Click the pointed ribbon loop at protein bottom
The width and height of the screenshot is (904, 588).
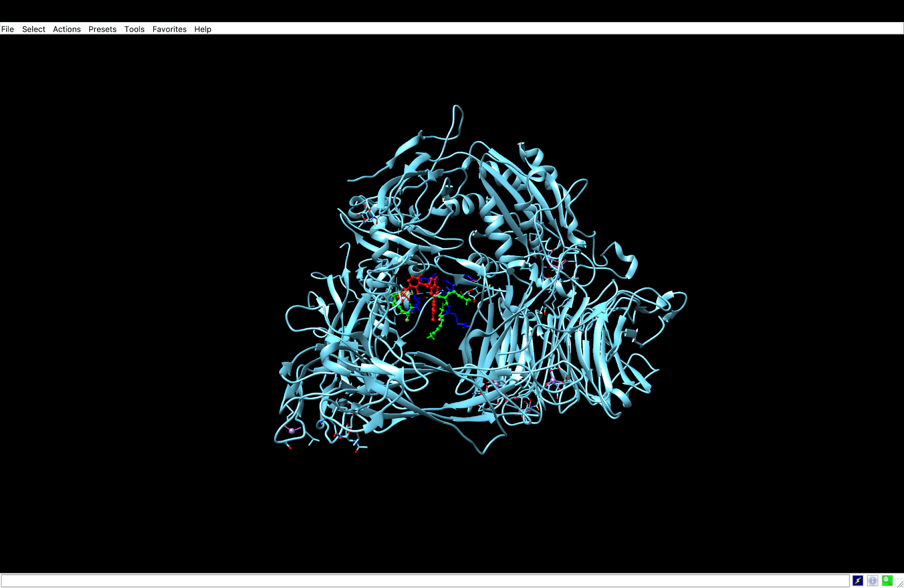pyautogui.click(x=483, y=450)
